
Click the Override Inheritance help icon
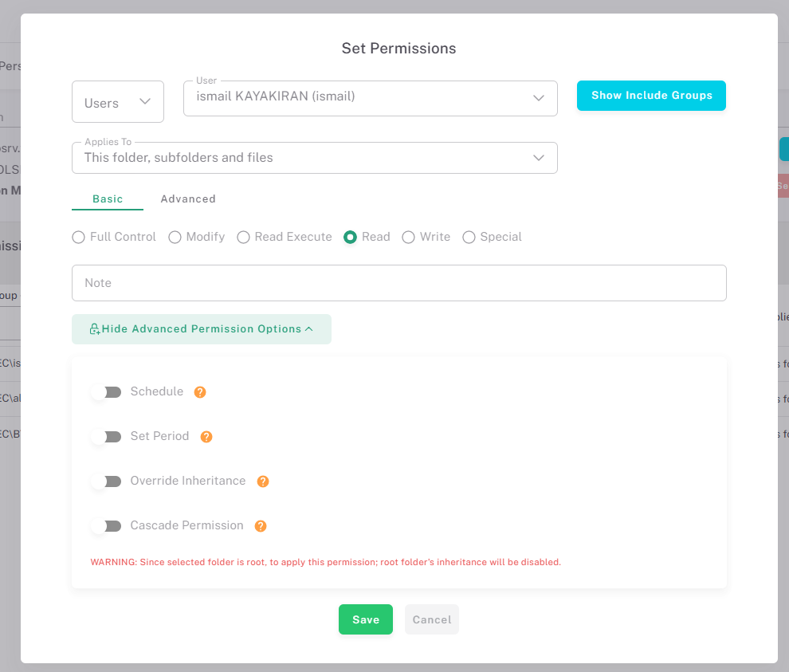(x=263, y=481)
